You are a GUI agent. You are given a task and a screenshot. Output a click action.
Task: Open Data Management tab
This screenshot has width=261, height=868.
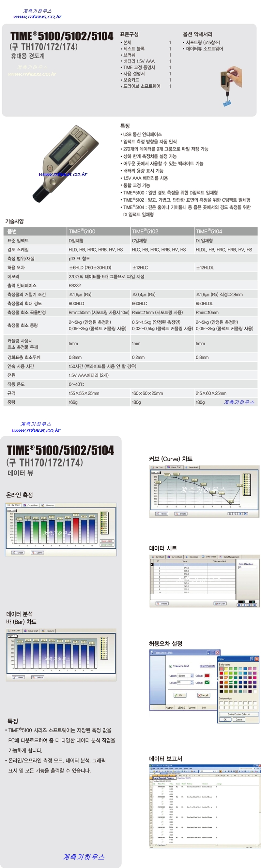[229, 557]
